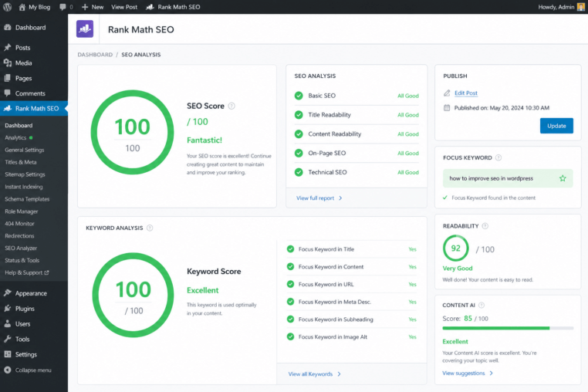Open comments bubble in admin bar
The height and width of the screenshot is (392, 588).
(63, 7)
